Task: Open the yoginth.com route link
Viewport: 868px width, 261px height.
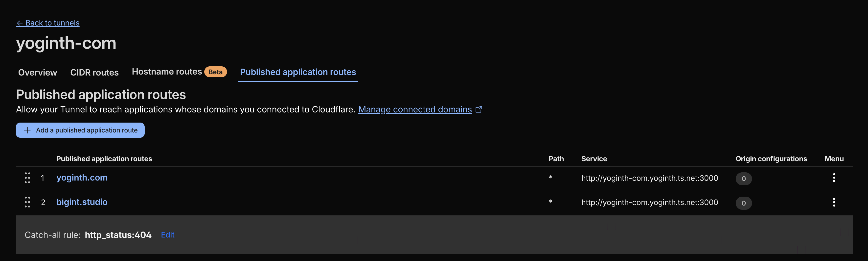Action: tap(82, 178)
